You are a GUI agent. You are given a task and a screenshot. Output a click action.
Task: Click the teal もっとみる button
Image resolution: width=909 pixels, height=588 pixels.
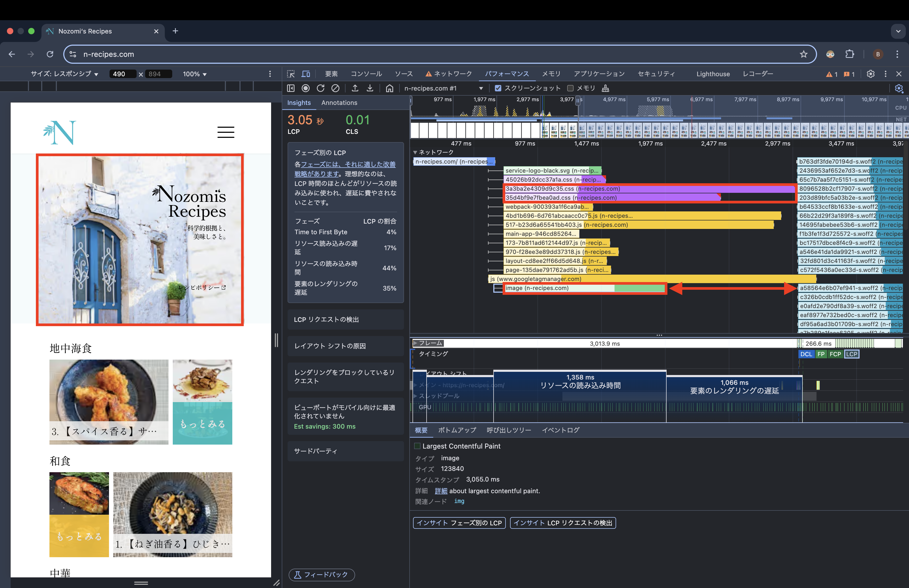coord(203,423)
